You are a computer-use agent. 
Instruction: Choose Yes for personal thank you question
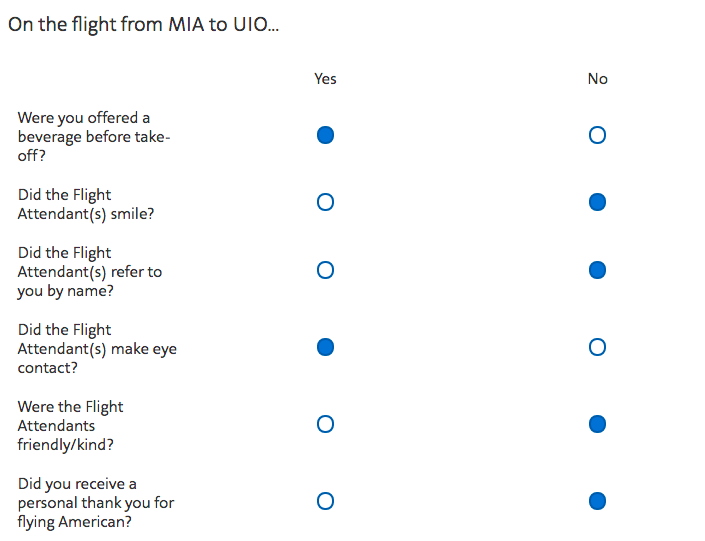click(325, 501)
